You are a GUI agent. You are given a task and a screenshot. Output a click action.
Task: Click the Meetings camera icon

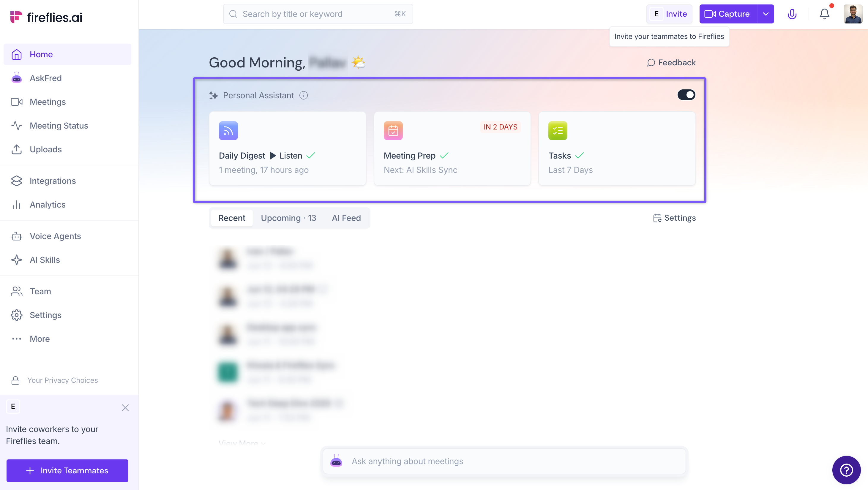pos(17,102)
